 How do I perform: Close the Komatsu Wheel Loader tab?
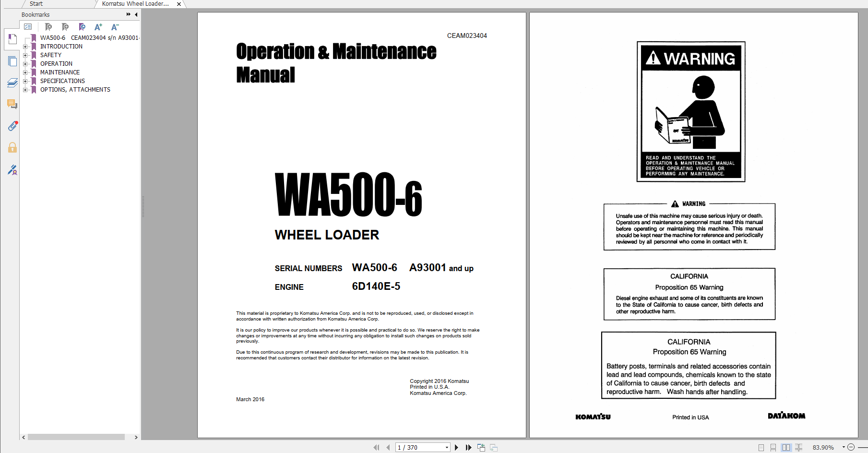click(179, 4)
